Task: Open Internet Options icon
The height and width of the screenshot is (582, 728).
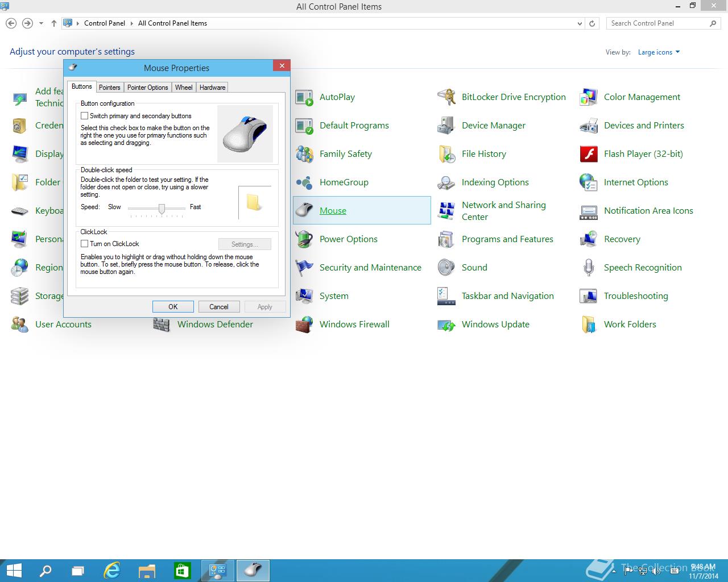Action: (589, 182)
